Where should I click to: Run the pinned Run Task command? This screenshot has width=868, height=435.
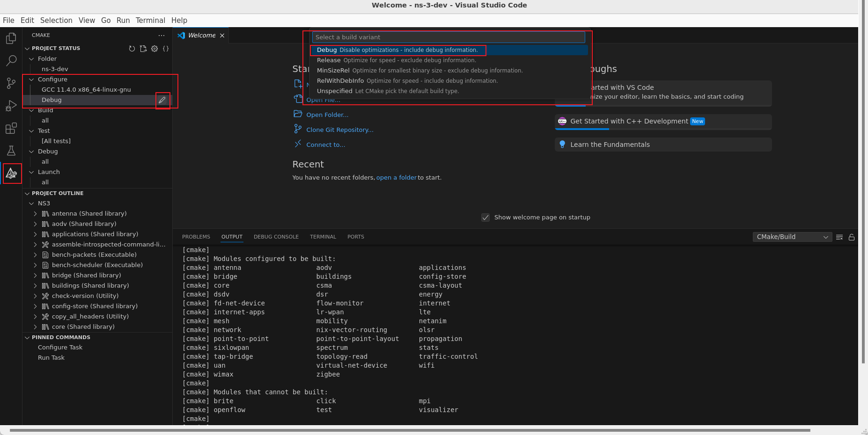(x=51, y=358)
